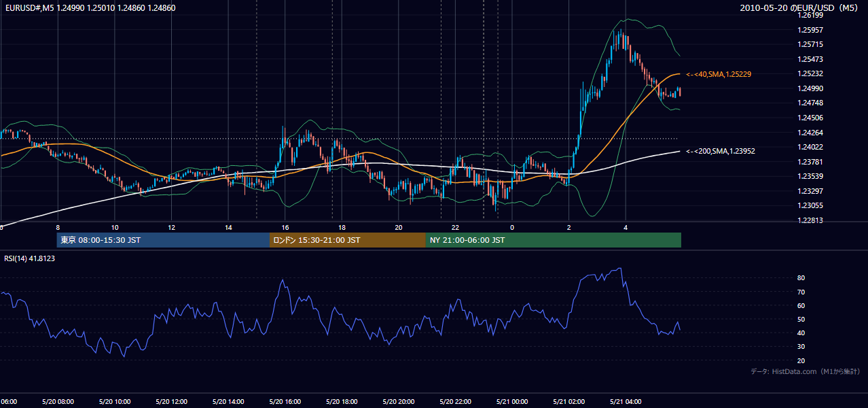
Task: Click the RSI(14) 41.8123 indicator label
Action: tap(29, 258)
